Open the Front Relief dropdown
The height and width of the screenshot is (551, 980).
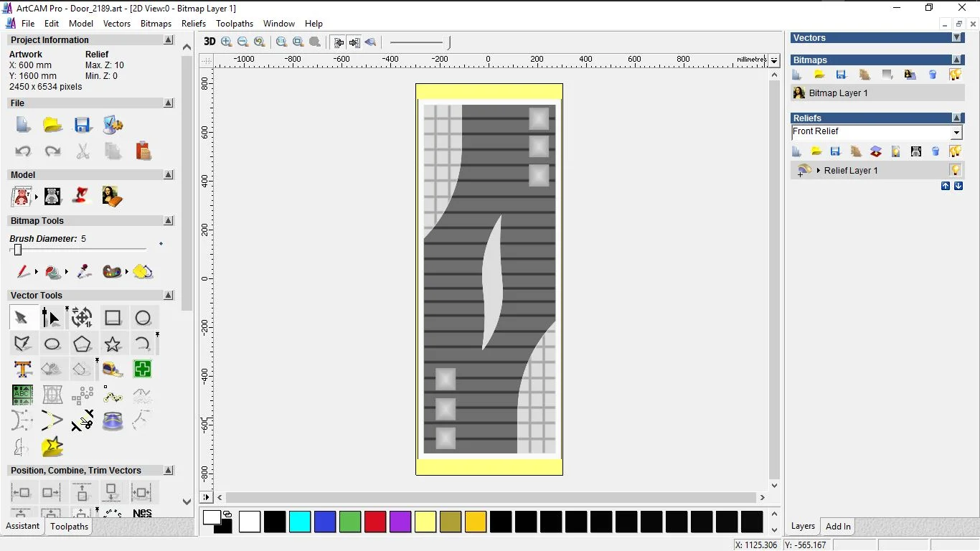(x=956, y=133)
